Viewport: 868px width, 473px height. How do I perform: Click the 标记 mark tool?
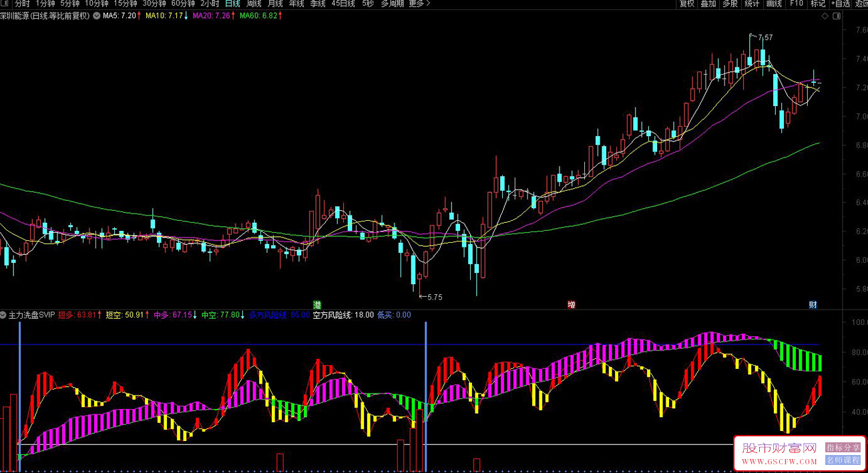click(x=818, y=4)
